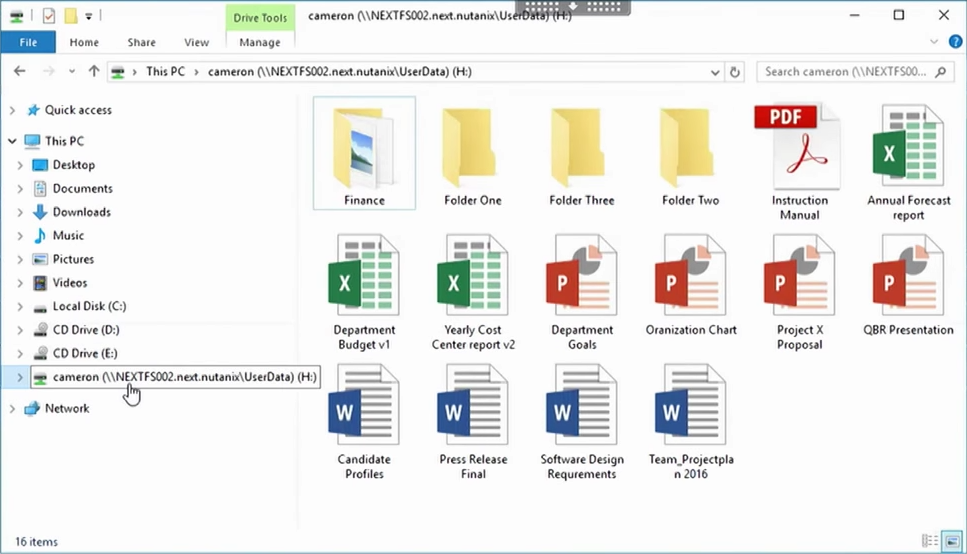Image resolution: width=967 pixels, height=554 pixels.
Task: Click This PC in the address breadcrumb
Action: pos(165,72)
